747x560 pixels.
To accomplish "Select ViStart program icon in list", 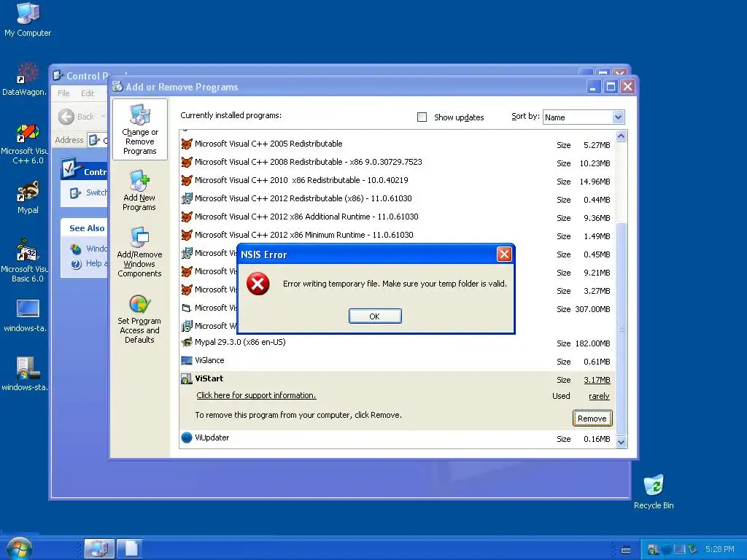I will (x=187, y=379).
